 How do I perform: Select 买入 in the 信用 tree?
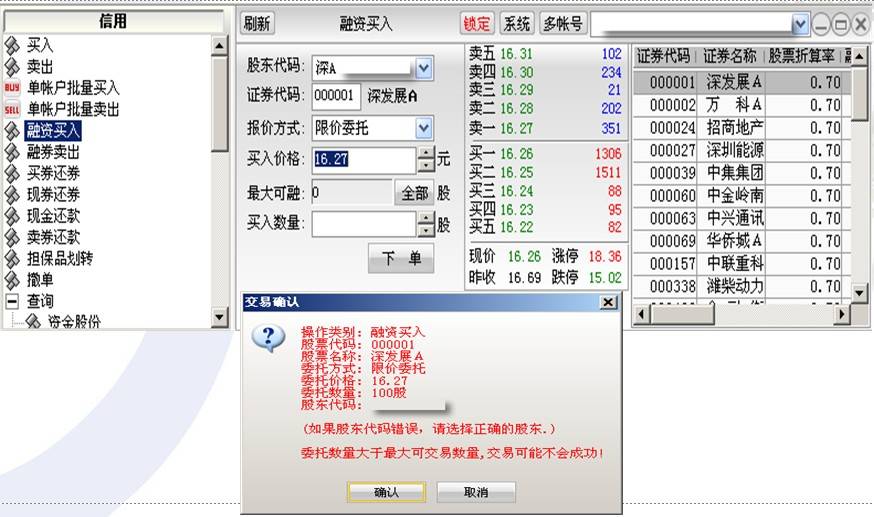point(40,45)
